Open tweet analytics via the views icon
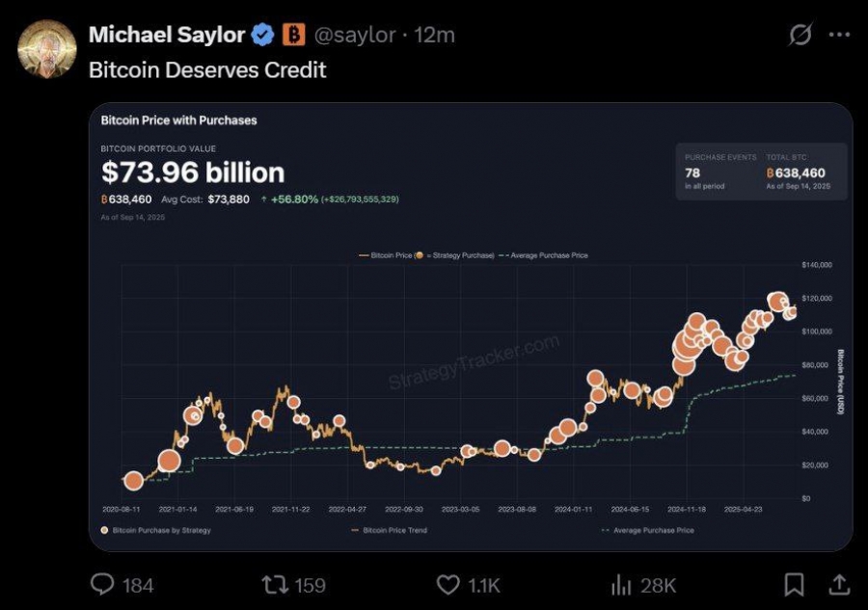 coord(622,584)
